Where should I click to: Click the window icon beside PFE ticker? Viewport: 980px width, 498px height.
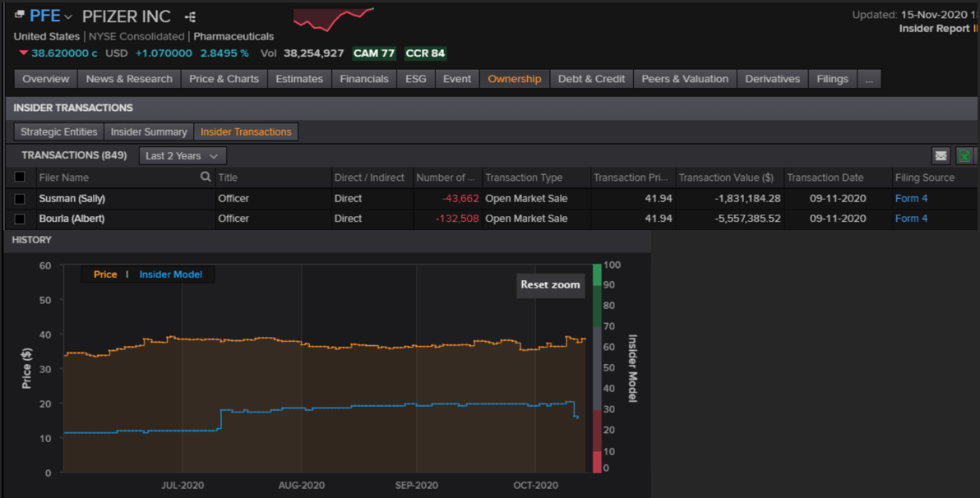[20, 14]
